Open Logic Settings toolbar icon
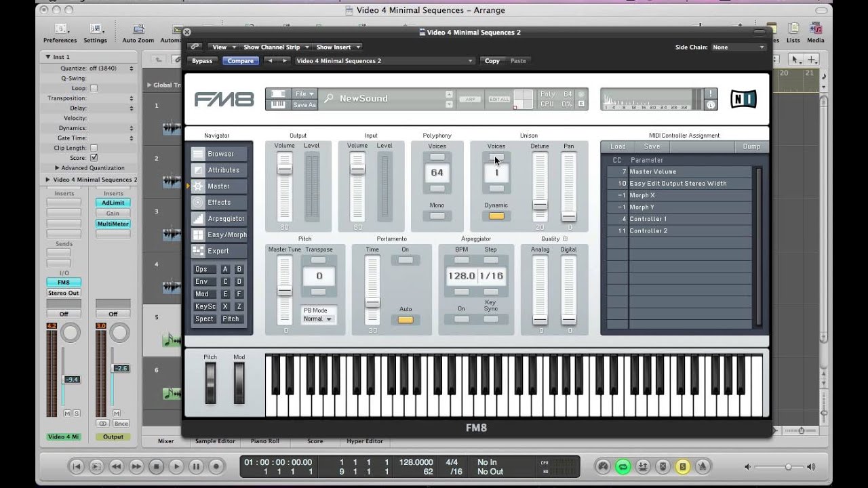 (95, 32)
